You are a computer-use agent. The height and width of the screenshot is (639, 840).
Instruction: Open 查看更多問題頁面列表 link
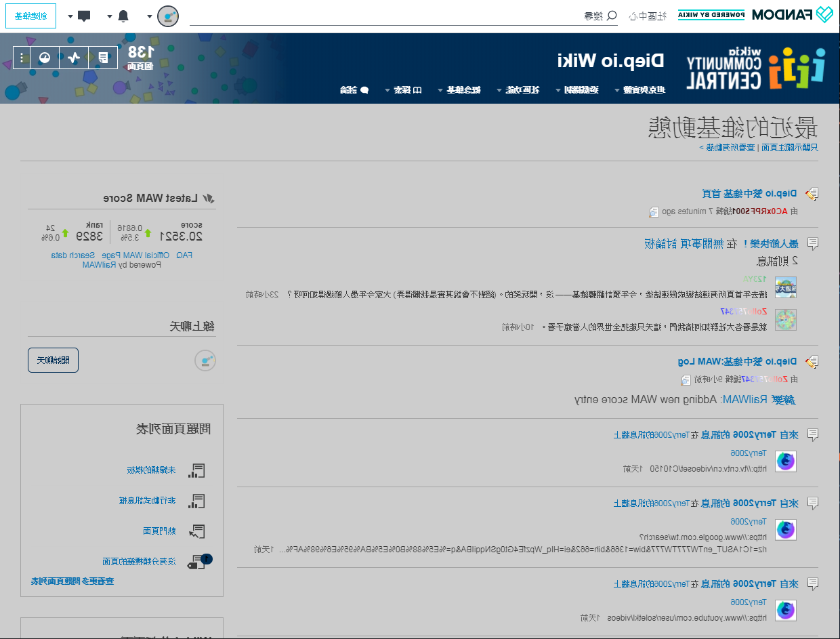pyautogui.click(x=72, y=581)
